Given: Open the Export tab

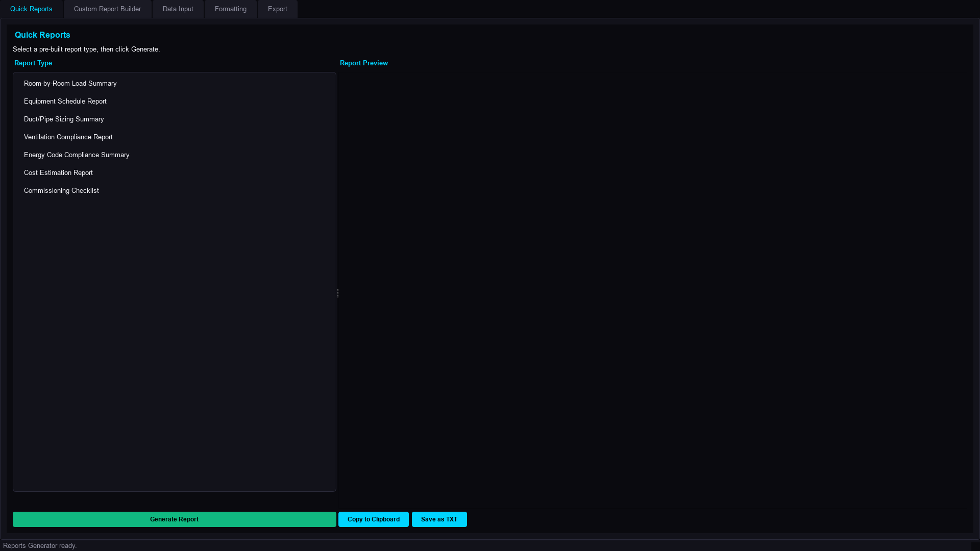Looking at the screenshot, I should click(277, 9).
